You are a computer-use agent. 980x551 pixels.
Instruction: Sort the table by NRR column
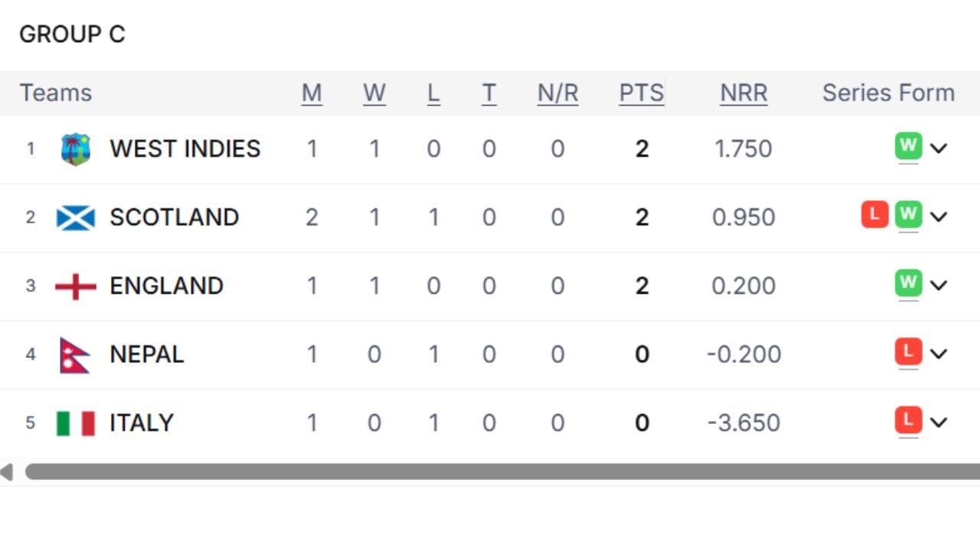743,93
